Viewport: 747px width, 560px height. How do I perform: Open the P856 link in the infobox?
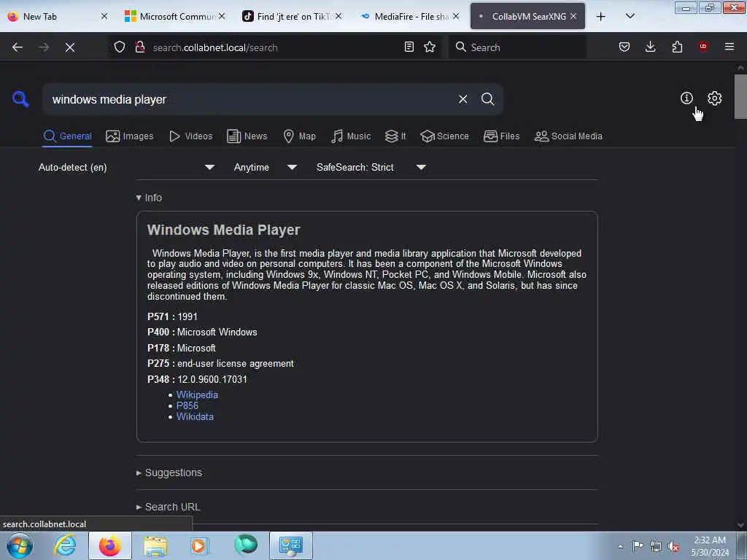(187, 405)
